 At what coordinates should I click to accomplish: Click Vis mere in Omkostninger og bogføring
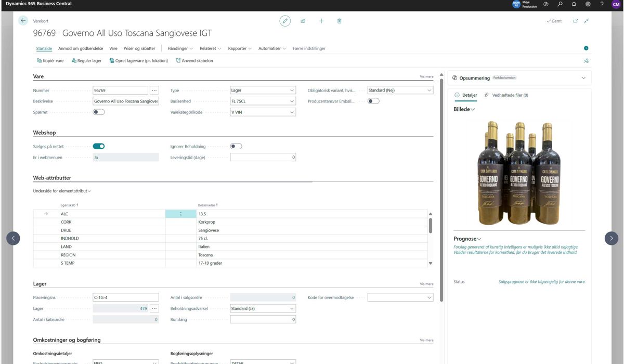coord(426,341)
